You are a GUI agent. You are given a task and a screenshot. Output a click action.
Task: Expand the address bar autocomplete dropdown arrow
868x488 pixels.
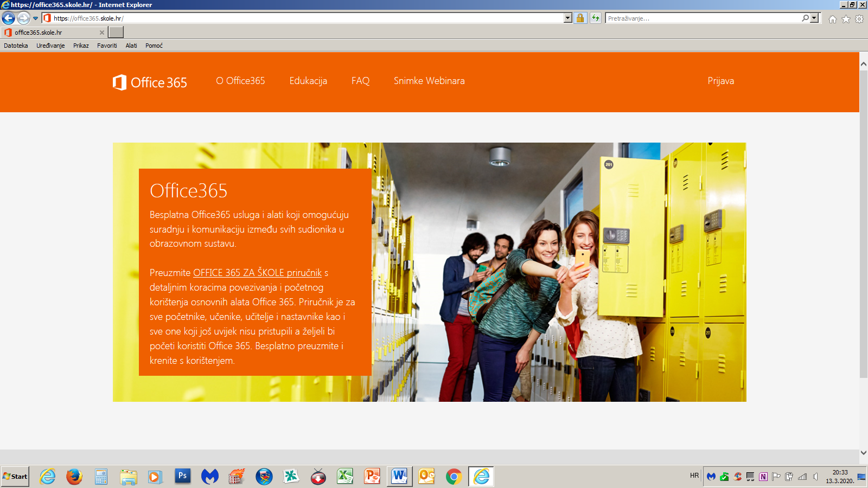click(567, 18)
